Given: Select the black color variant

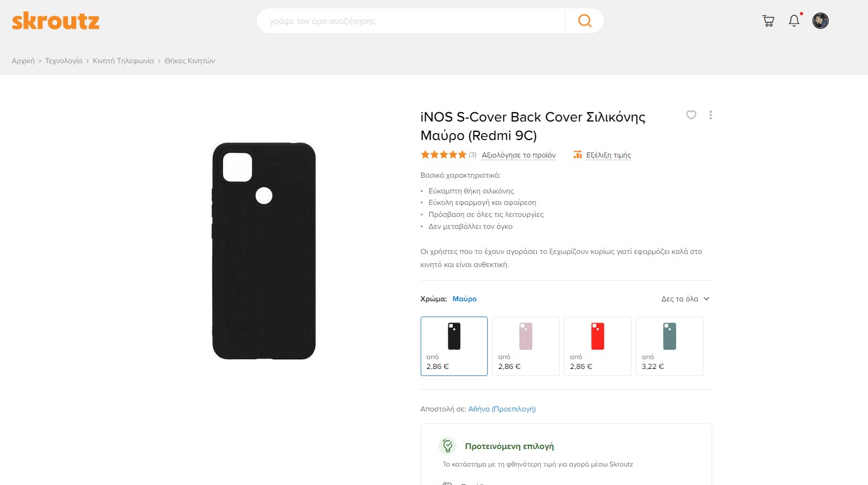Looking at the screenshot, I should tap(454, 346).
